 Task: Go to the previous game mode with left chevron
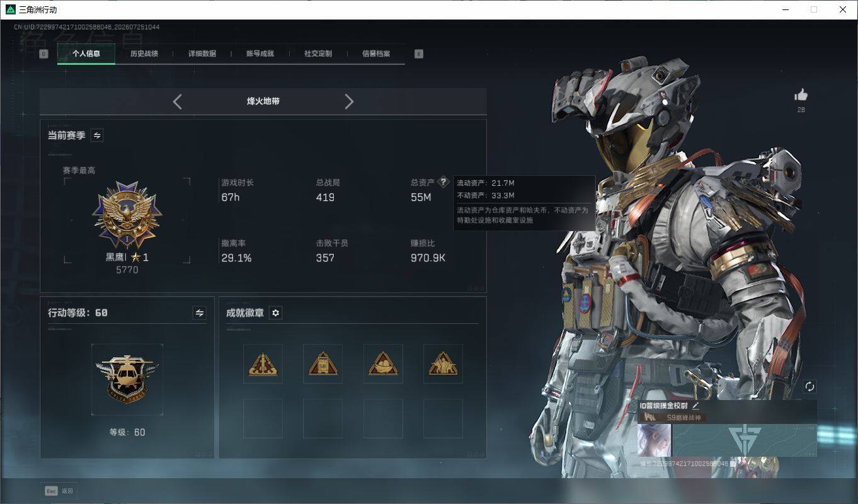coord(177,101)
